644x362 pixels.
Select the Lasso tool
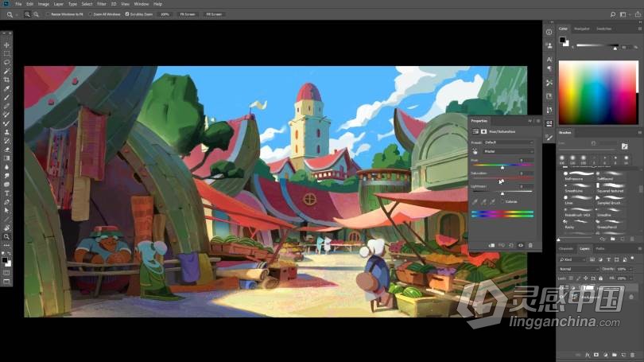pos(6,63)
